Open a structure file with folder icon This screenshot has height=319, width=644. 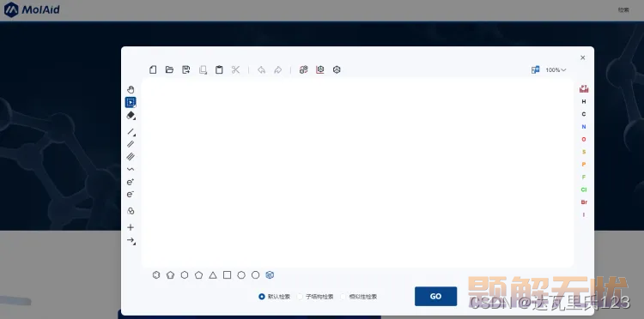click(169, 69)
